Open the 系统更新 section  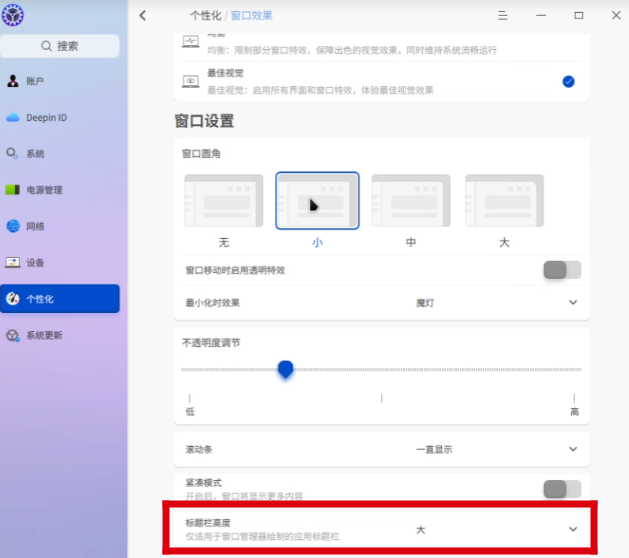[x=60, y=335]
